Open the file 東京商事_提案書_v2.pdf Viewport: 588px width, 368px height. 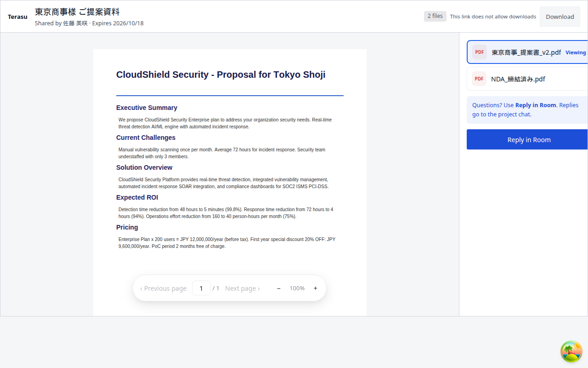coord(528,52)
